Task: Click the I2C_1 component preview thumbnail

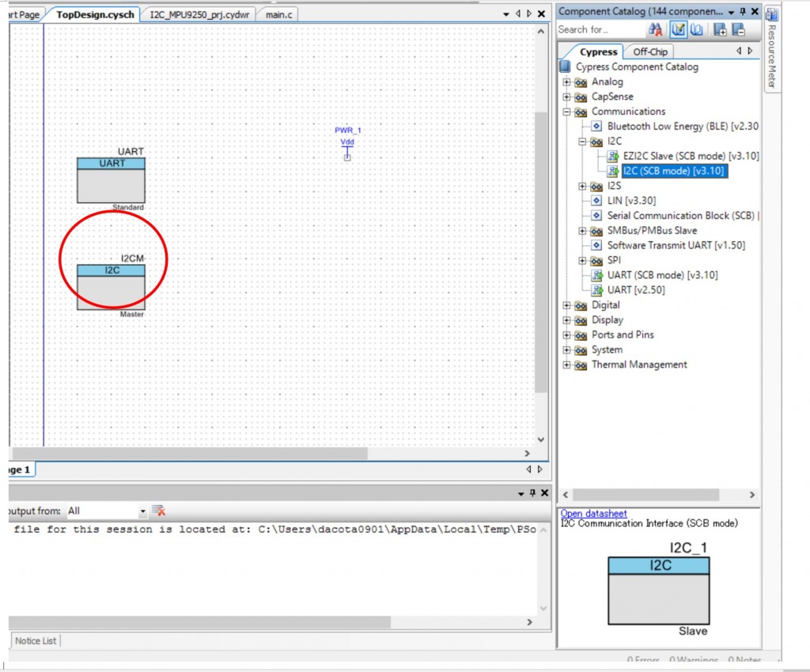Action: 659,591
